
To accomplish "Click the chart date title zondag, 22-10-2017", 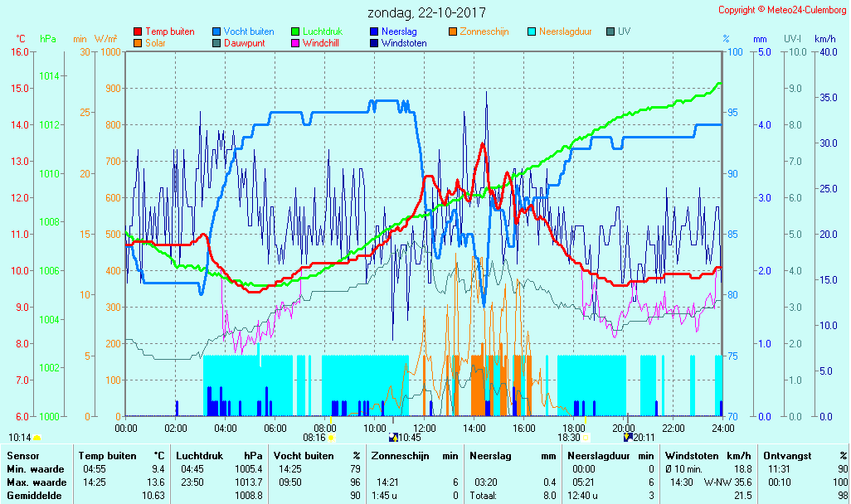I will click(x=426, y=13).
